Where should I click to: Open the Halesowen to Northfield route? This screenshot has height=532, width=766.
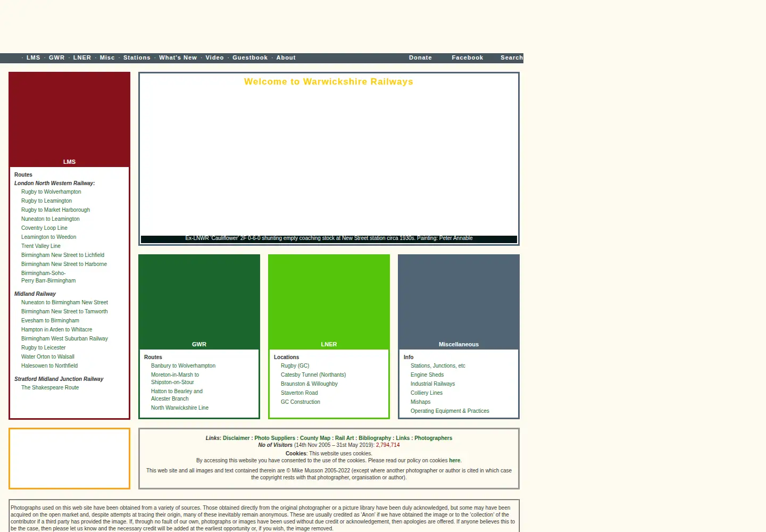tap(49, 366)
